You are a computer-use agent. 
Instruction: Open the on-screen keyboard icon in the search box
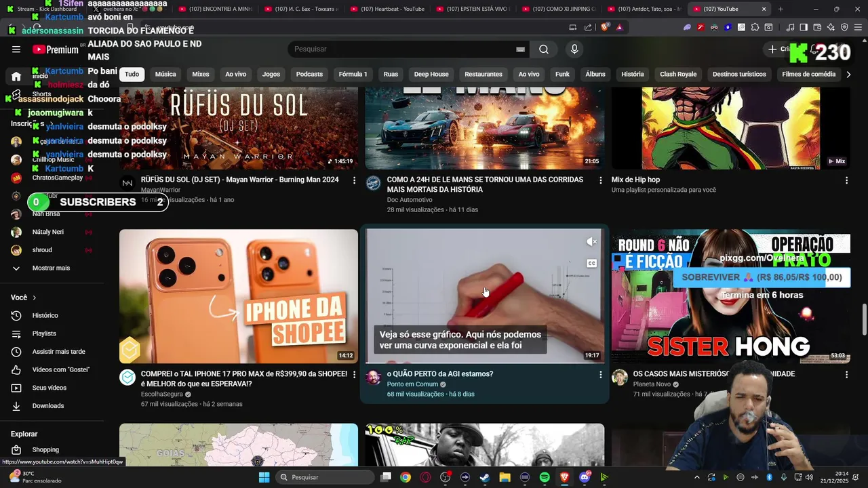pyautogui.click(x=520, y=49)
